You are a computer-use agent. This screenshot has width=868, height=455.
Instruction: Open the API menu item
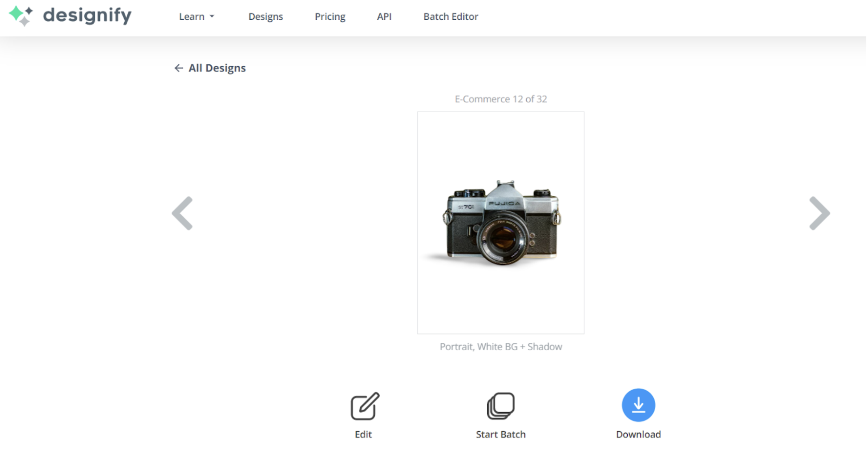tap(384, 17)
